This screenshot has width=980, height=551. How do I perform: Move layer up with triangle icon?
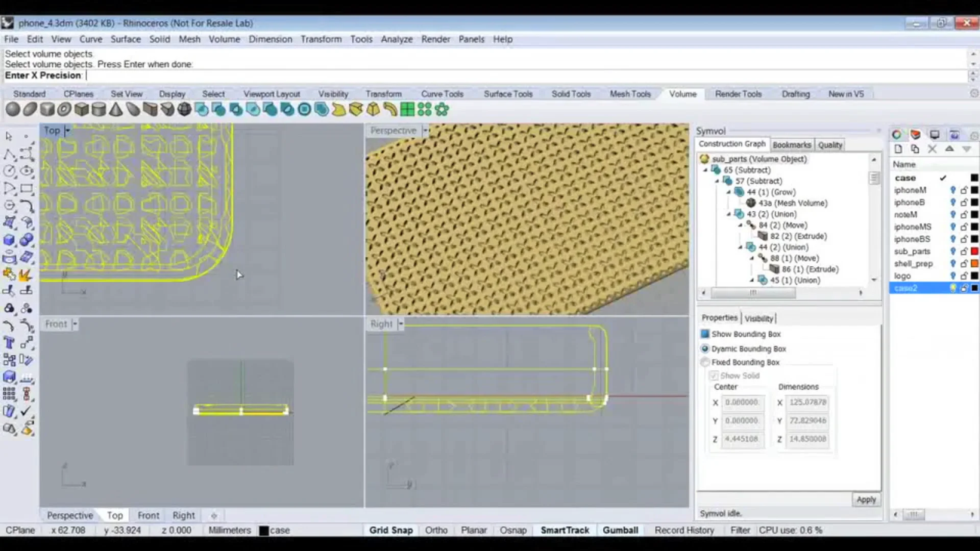[949, 149]
